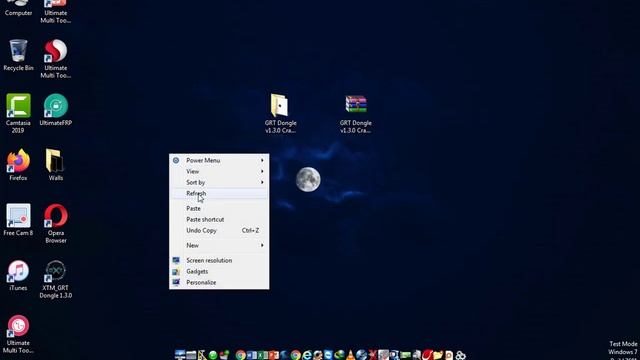640x360 pixels.
Task: Select the iTunes desktop shortcut
Action: pyautogui.click(x=18, y=275)
